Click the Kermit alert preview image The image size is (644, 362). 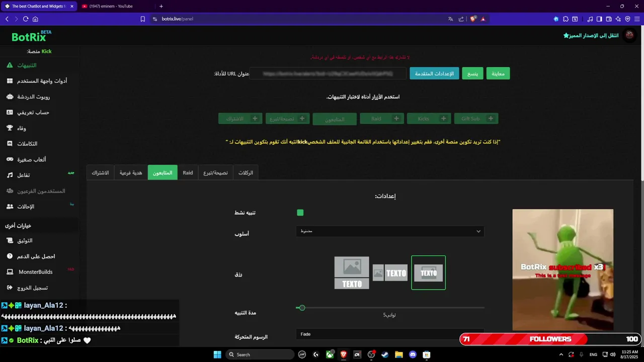pos(562,270)
